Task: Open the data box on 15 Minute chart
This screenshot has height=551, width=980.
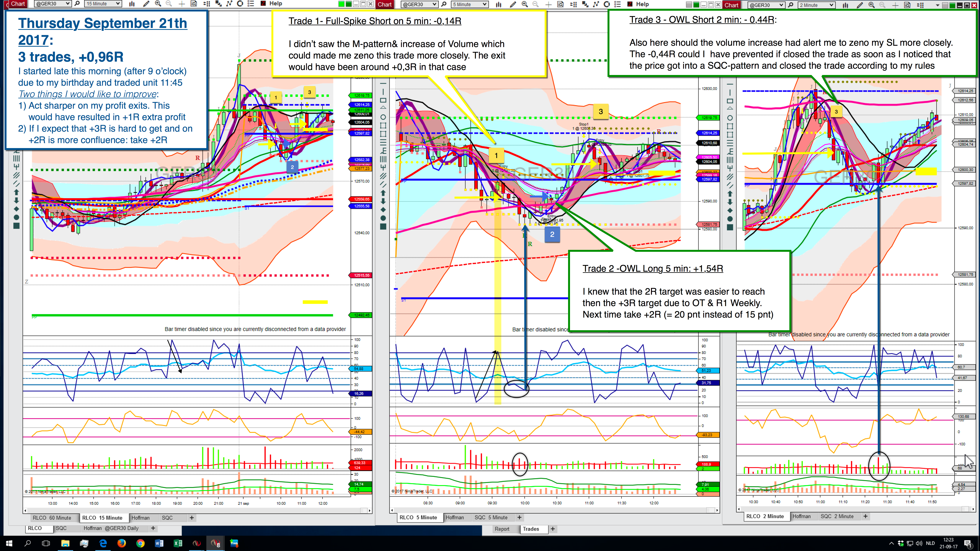Action: pos(194,4)
